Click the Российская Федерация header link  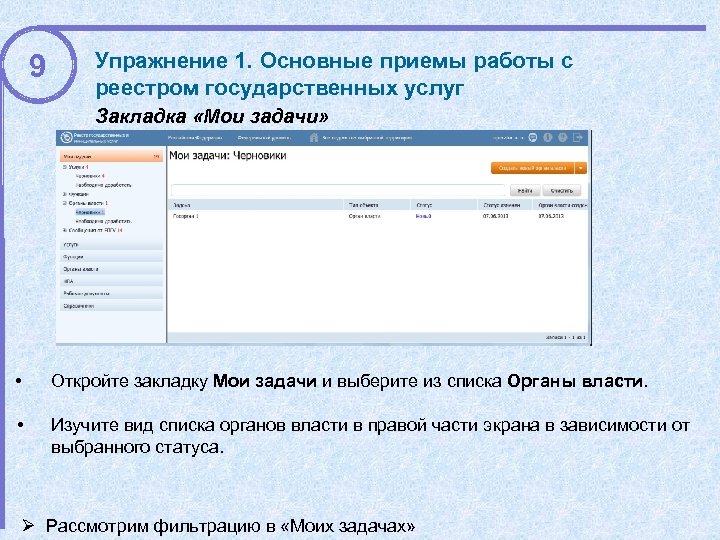[x=195, y=138]
